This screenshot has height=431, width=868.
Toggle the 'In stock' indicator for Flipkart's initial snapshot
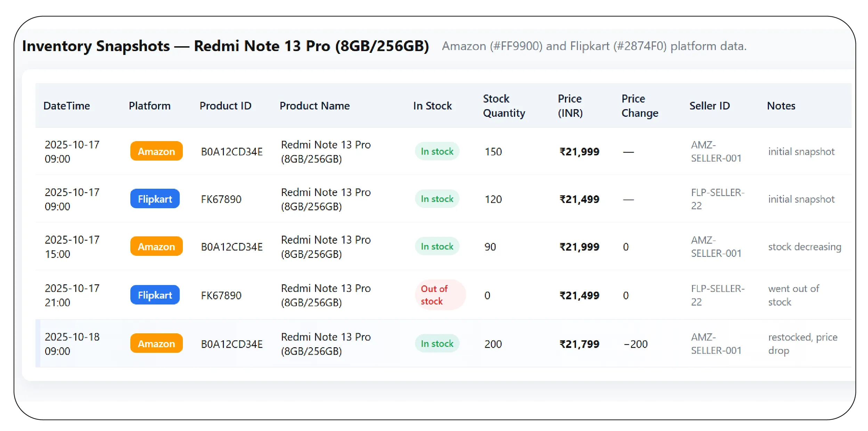437,199
